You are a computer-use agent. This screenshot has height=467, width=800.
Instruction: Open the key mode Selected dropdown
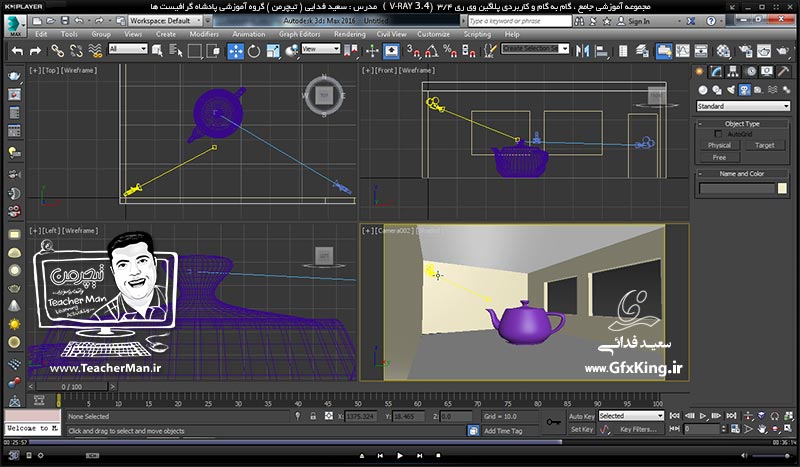tap(631, 416)
